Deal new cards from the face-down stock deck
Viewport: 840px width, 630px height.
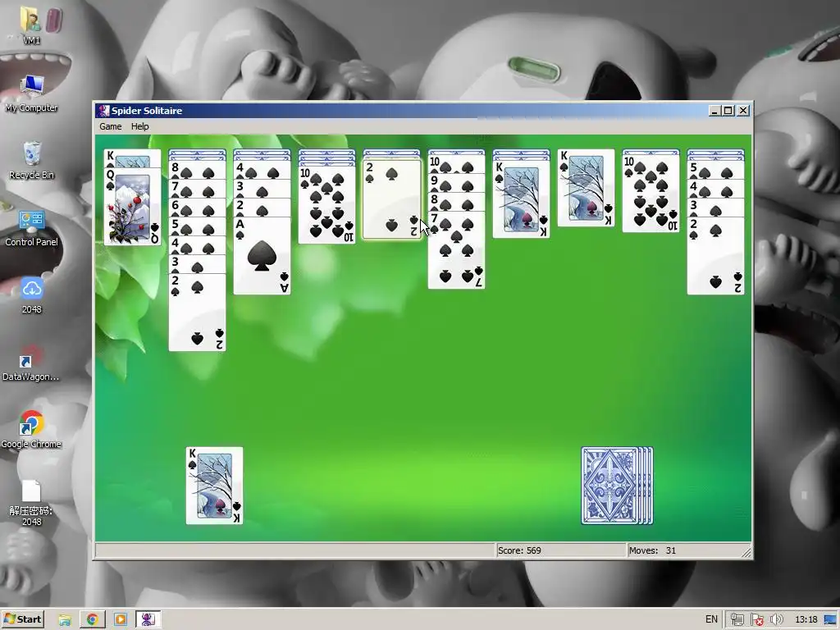click(x=617, y=486)
